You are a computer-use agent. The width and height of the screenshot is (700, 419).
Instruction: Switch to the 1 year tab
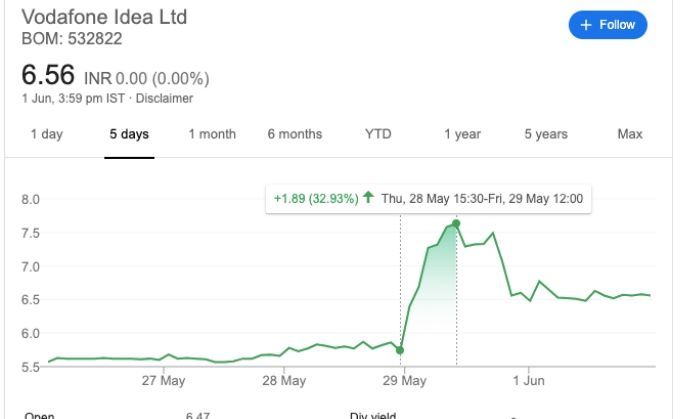coord(462,135)
